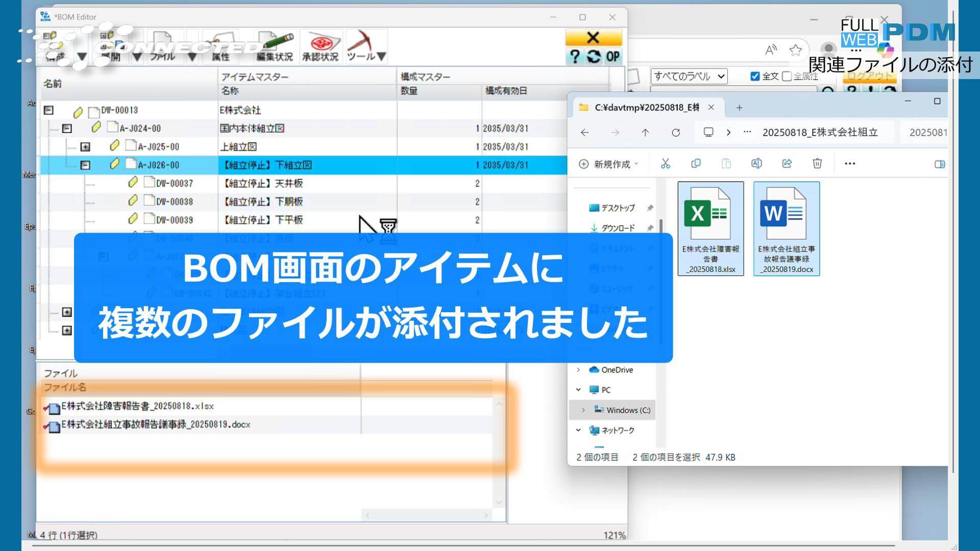Click the OP icon in BOM Editor
980x551 pixels.
point(612,57)
